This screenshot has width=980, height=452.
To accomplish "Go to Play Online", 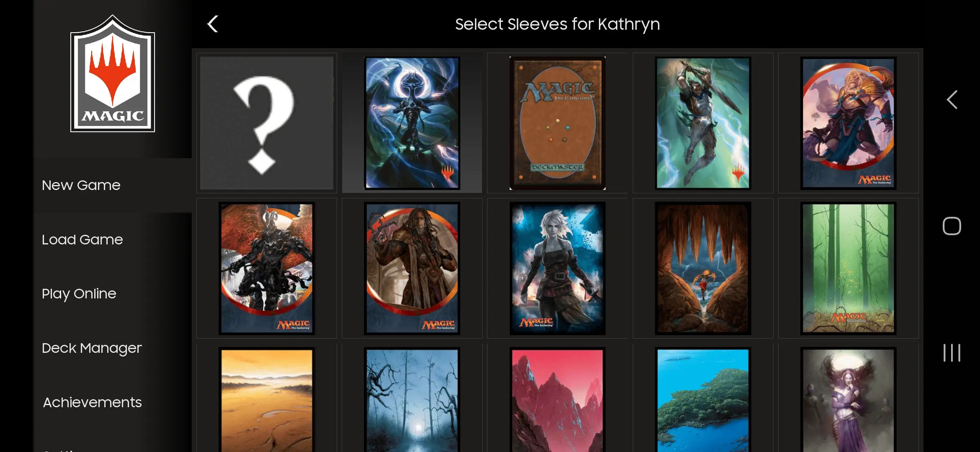I will pyautogui.click(x=79, y=294).
